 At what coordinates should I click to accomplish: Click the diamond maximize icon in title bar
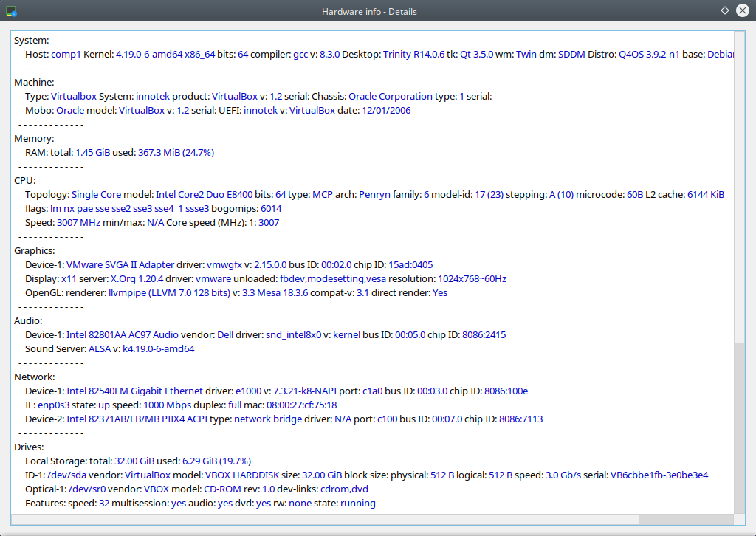[725, 10]
